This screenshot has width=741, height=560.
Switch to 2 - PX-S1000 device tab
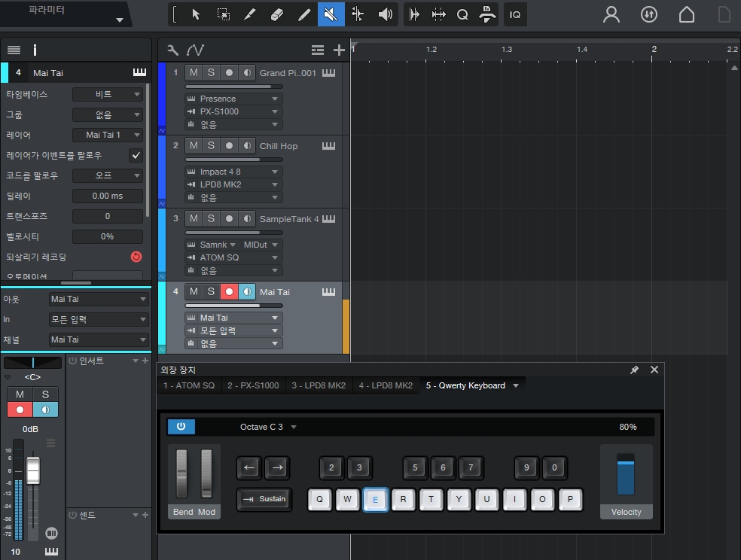coord(253,385)
